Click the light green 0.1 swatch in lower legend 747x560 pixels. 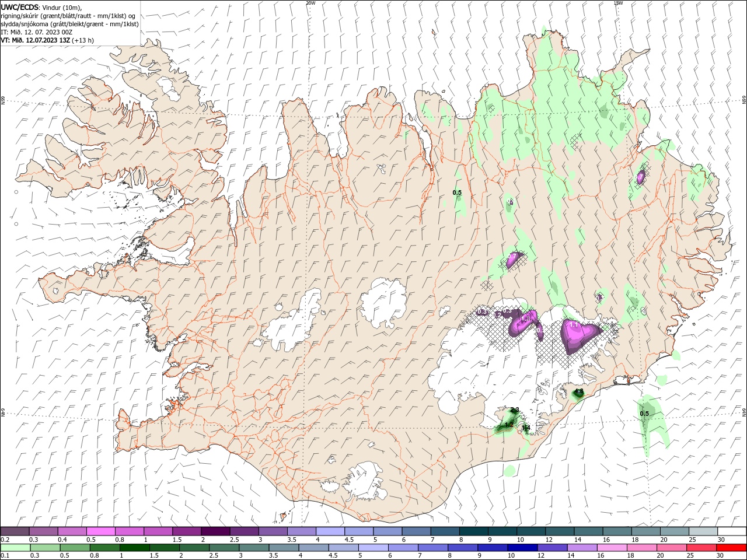click(15, 548)
